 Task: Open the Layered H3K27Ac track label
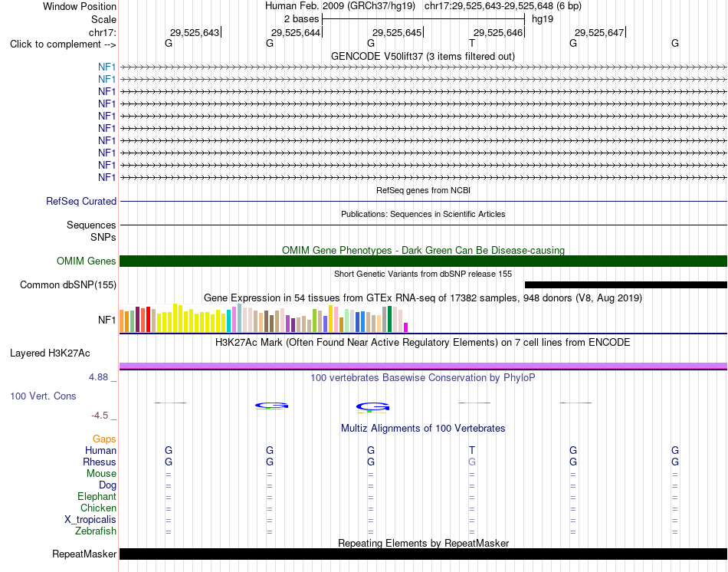[x=50, y=353]
